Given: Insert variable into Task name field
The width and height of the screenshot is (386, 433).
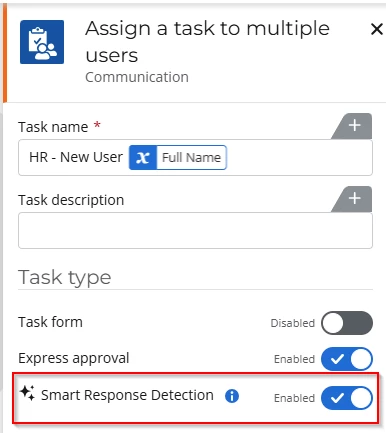Looking at the screenshot, I should [354, 126].
